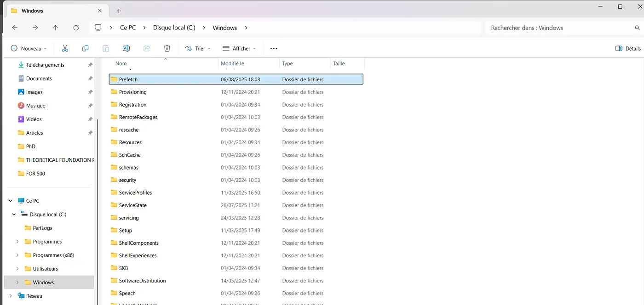This screenshot has height=305, width=644.
Task: Click the Images sidebar icon
Action: click(21, 92)
